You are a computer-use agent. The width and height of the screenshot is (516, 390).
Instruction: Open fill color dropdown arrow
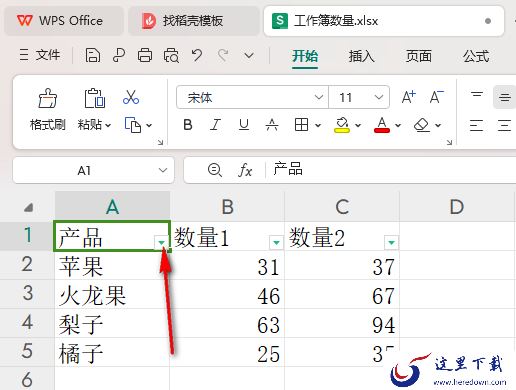tap(358, 125)
